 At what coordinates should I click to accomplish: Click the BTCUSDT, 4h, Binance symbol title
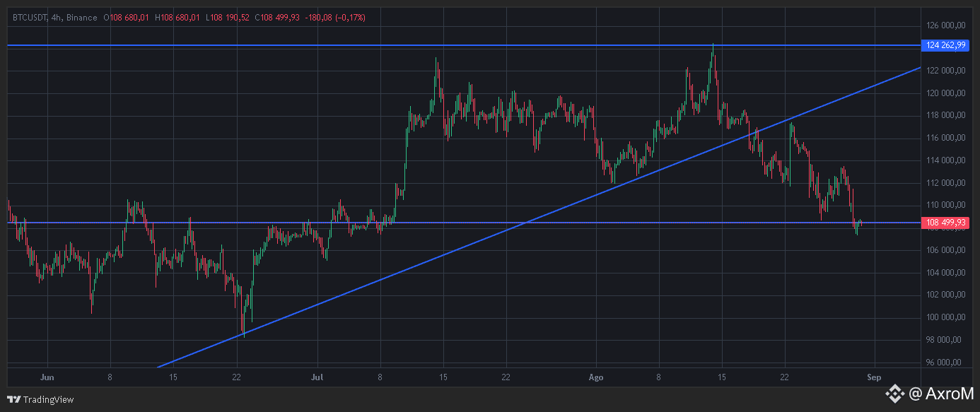pos(55,17)
